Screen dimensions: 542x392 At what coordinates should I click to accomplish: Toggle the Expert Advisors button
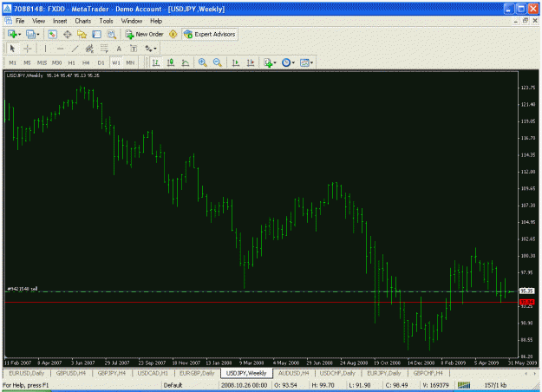click(x=210, y=34)
